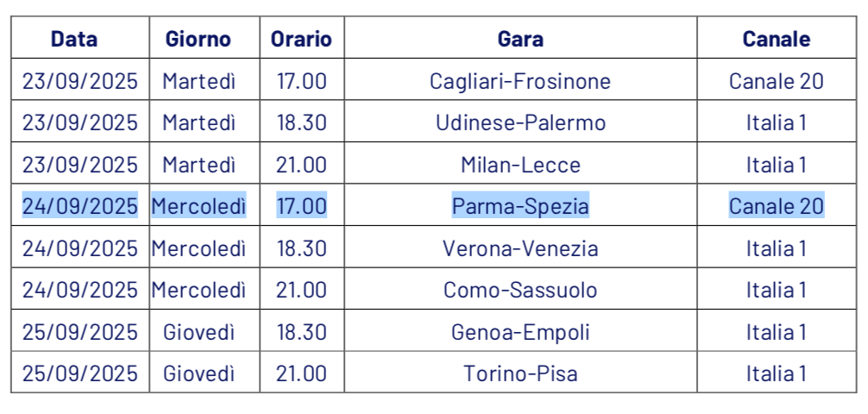Click the highlighted Parma-Spezia cell
868x414 pixels.
pos(520,206)
